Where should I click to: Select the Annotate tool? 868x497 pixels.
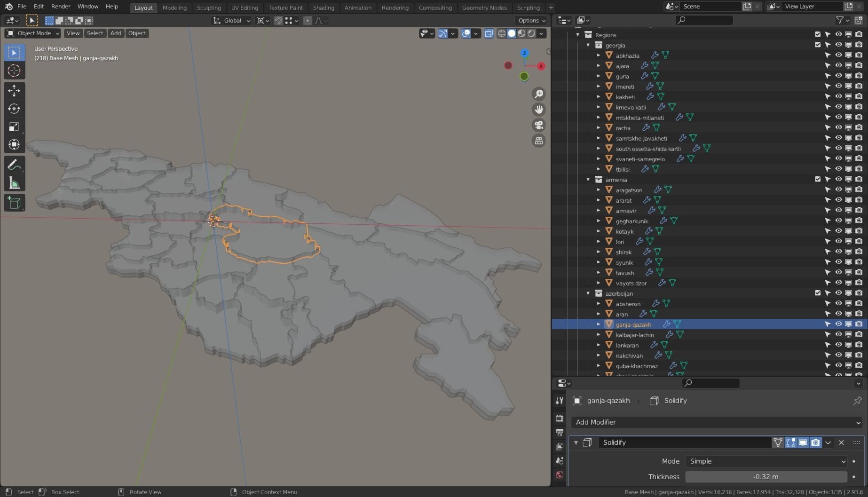pyautogui.click(x=14, y=165)
